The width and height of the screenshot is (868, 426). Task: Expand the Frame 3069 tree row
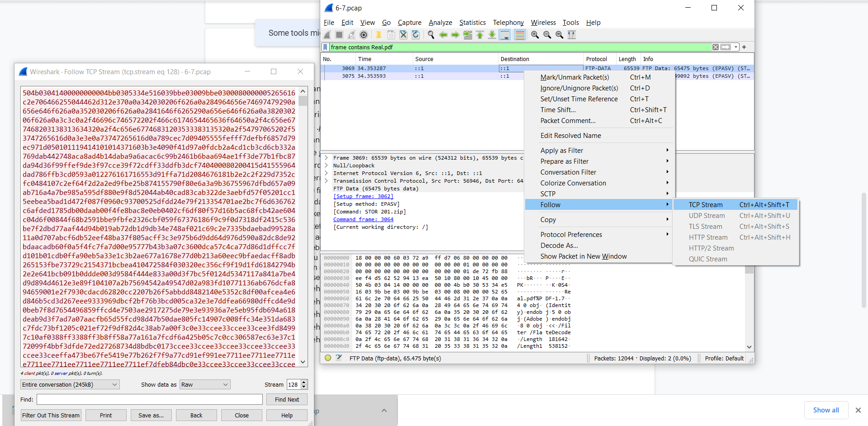(x=326, y=158)
